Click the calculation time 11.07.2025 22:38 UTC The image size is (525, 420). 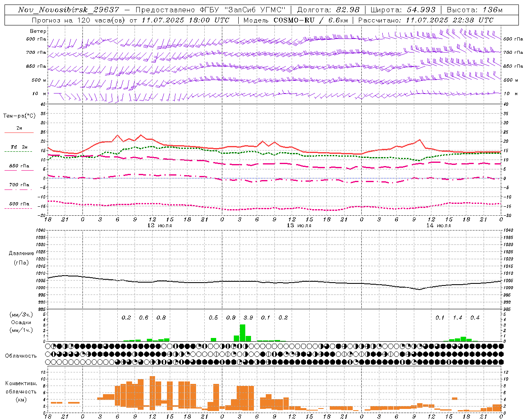coord(450,20)
